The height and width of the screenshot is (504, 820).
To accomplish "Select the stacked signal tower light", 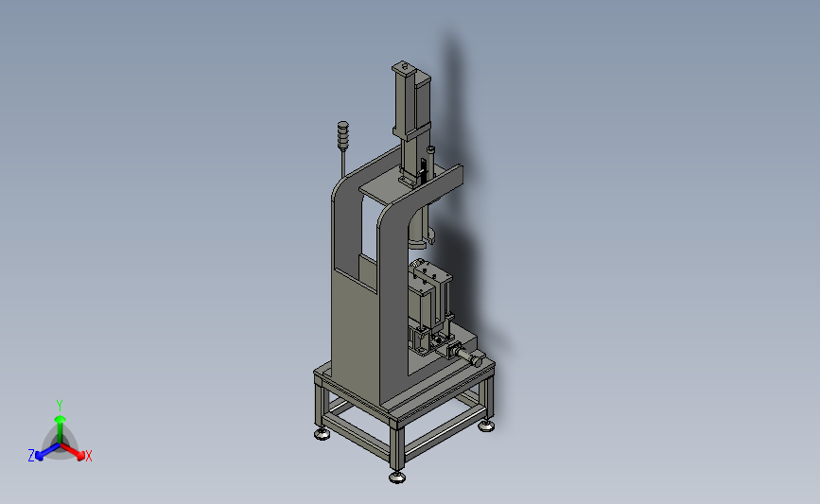I will coord(342,136).
